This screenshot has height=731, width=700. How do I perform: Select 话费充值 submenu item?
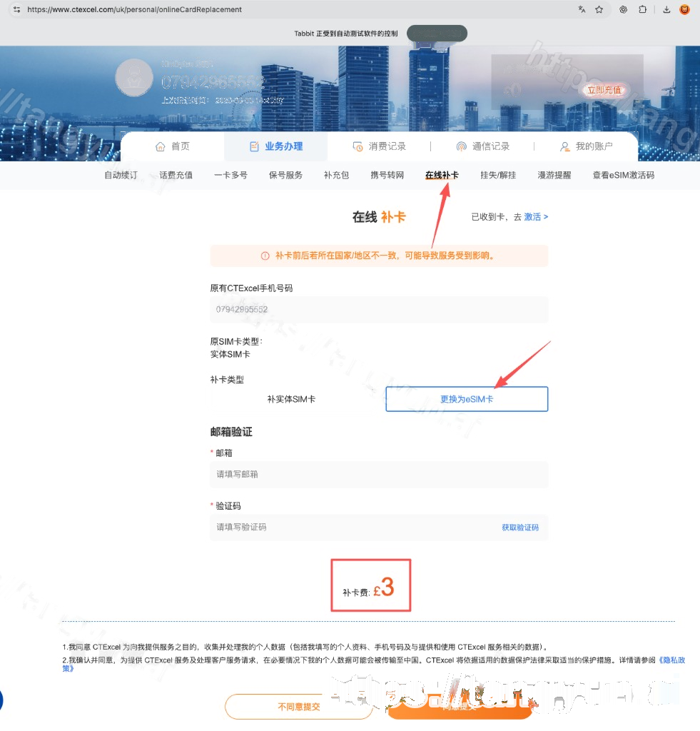[x=176, y=175]
